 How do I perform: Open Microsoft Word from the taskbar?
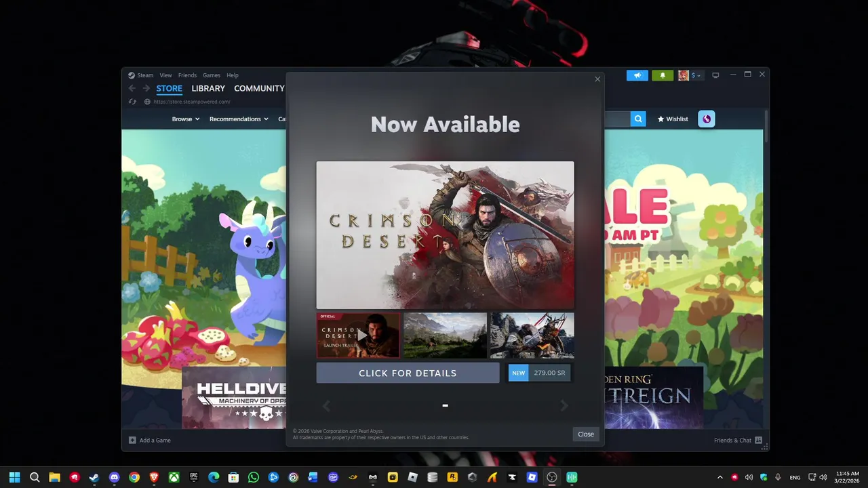click(313, 477)
